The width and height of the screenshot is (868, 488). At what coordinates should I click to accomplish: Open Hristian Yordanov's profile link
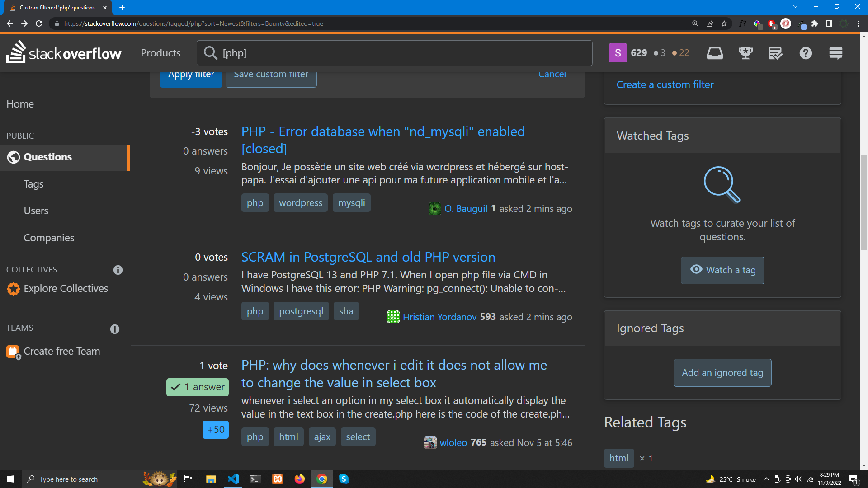click(439, 317)
